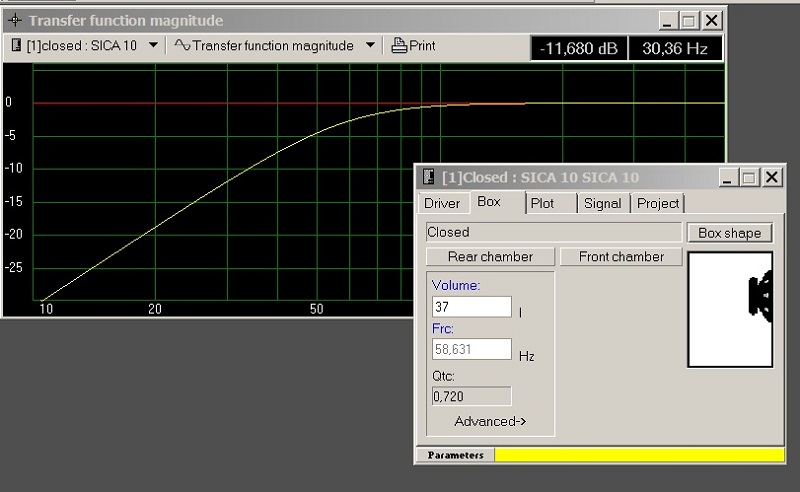800x492 pixels.
Task: Click the waveform icon before Transfer function magnitude
Action: [x=182, y=45]
